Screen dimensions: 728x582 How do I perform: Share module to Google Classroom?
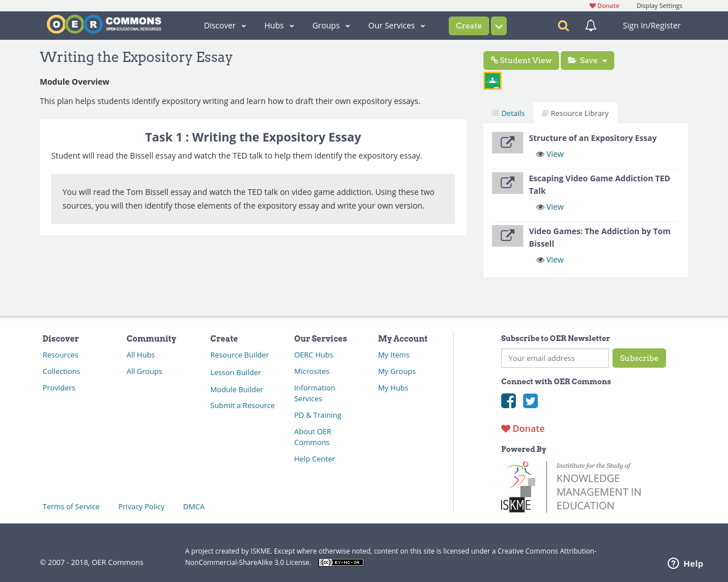click(492, 80)
